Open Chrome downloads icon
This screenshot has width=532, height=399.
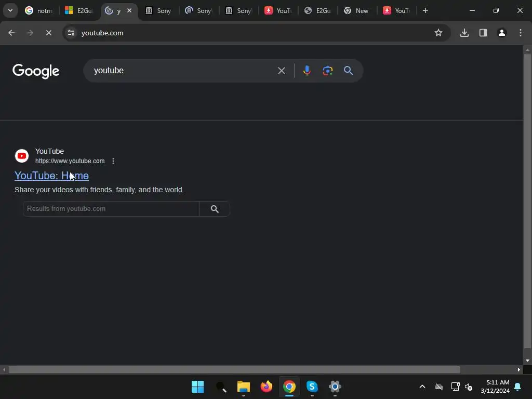click(464, 33)
